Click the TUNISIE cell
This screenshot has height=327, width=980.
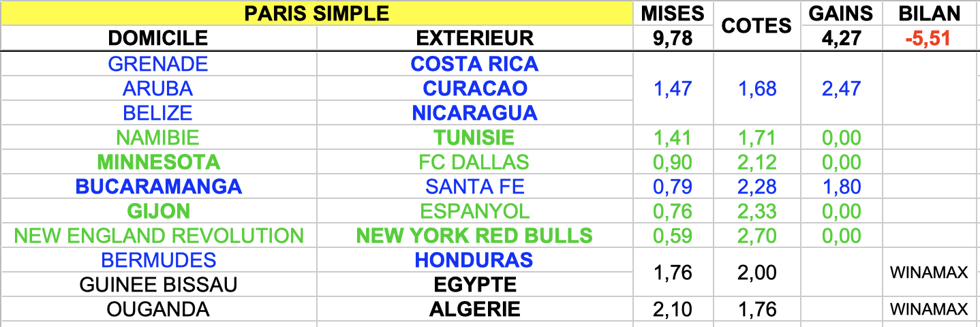(x=475, y=138)
